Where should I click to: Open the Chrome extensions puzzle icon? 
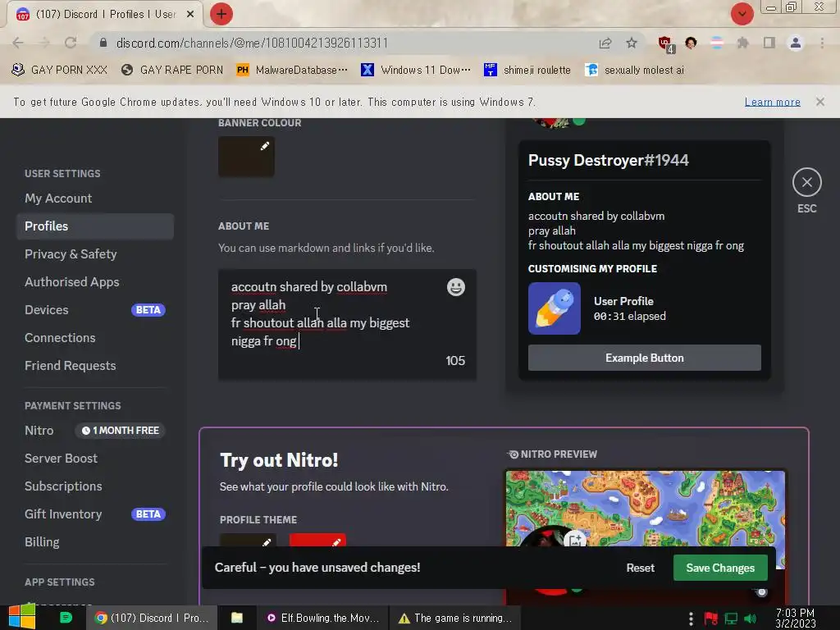742,43
